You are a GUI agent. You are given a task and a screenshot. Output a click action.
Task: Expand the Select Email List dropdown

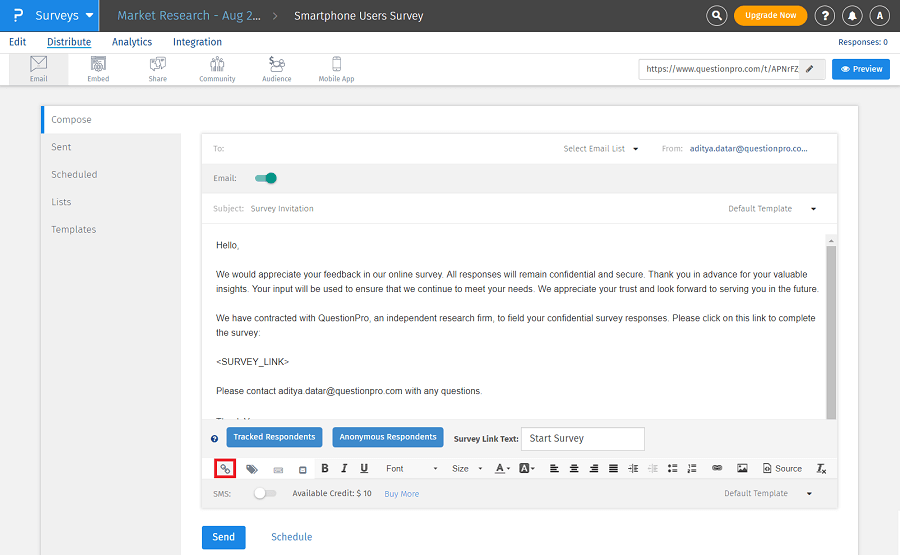click(600, 149)
